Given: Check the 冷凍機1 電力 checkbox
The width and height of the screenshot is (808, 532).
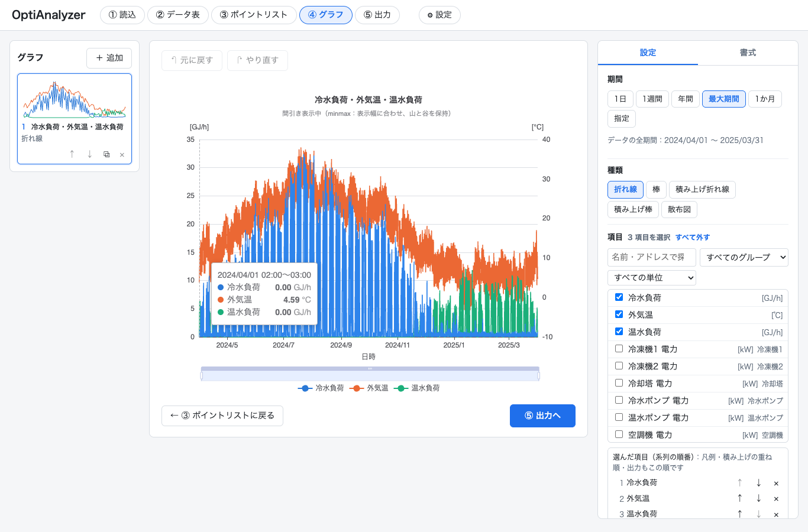Looking at the screenshot, I should pyautogui.click(x=619, y=349).
